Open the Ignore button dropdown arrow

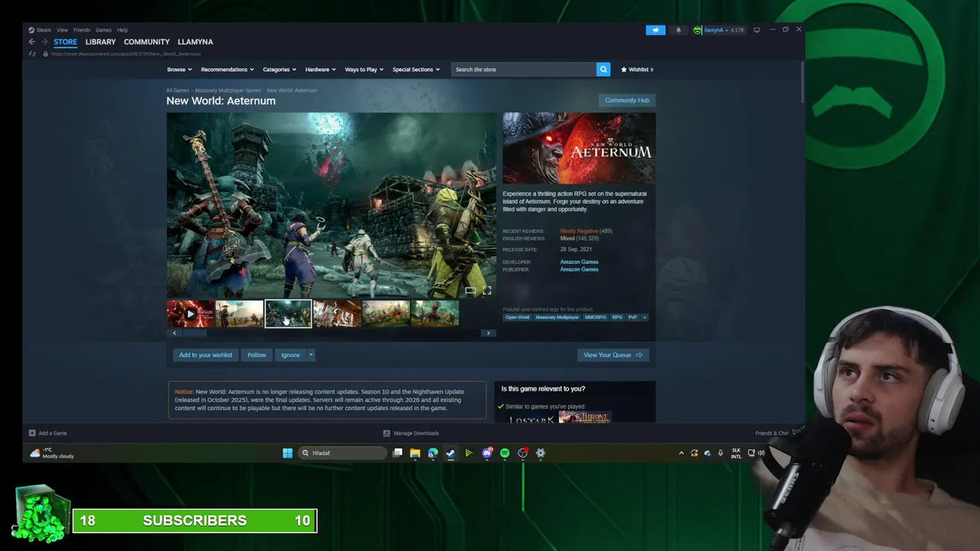(311, 355)
